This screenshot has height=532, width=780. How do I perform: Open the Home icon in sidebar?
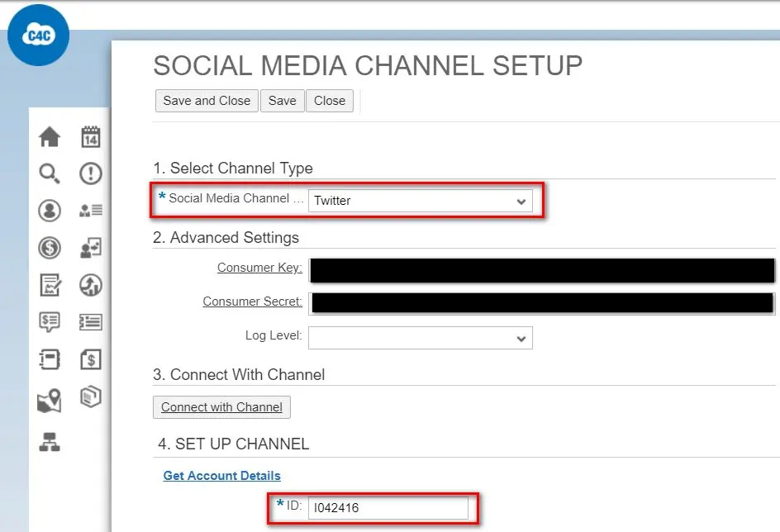pos(50,137)
